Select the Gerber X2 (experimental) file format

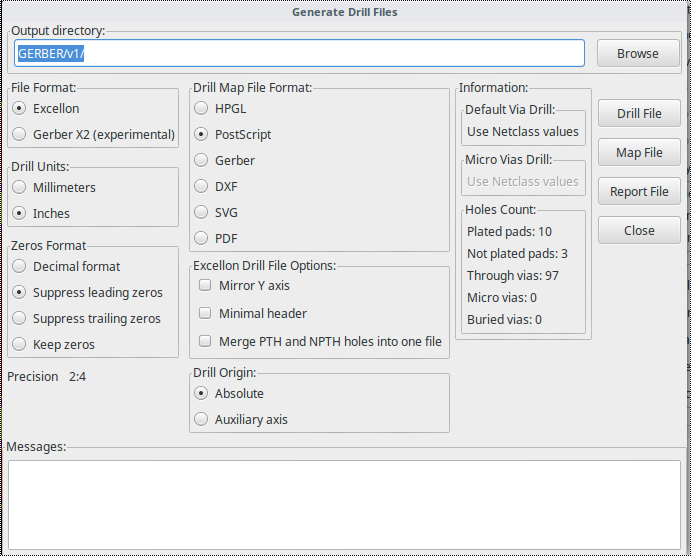click(x=20, y=134)
